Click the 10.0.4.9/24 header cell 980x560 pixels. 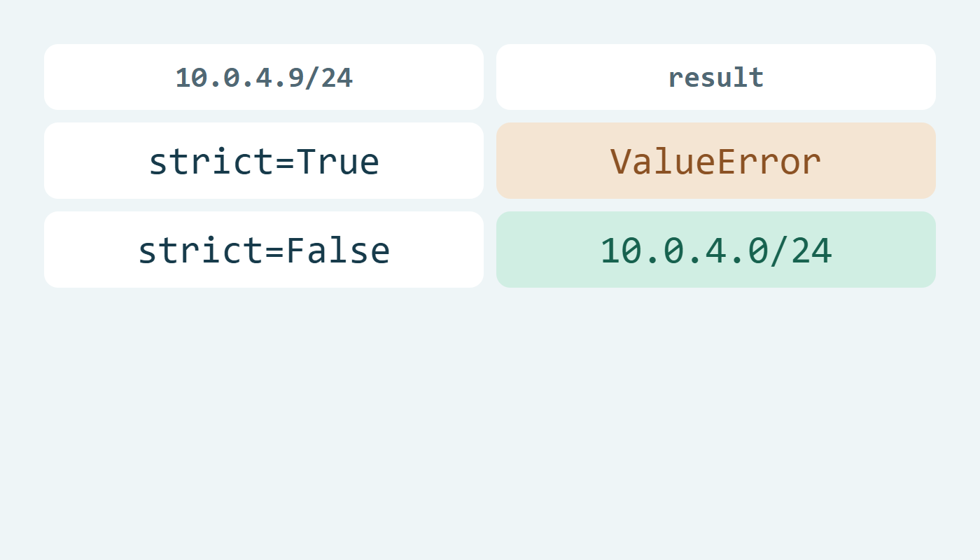tap(264, 77)
